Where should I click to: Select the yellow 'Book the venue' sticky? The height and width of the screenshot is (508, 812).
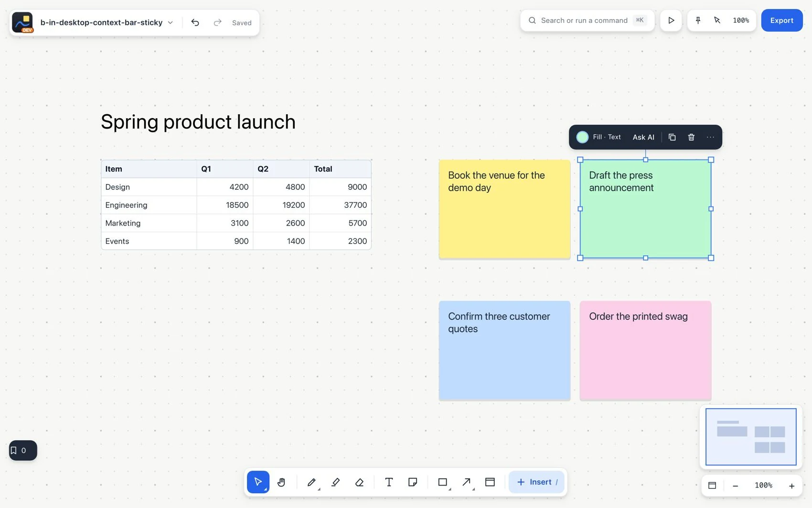coord(504,209)
